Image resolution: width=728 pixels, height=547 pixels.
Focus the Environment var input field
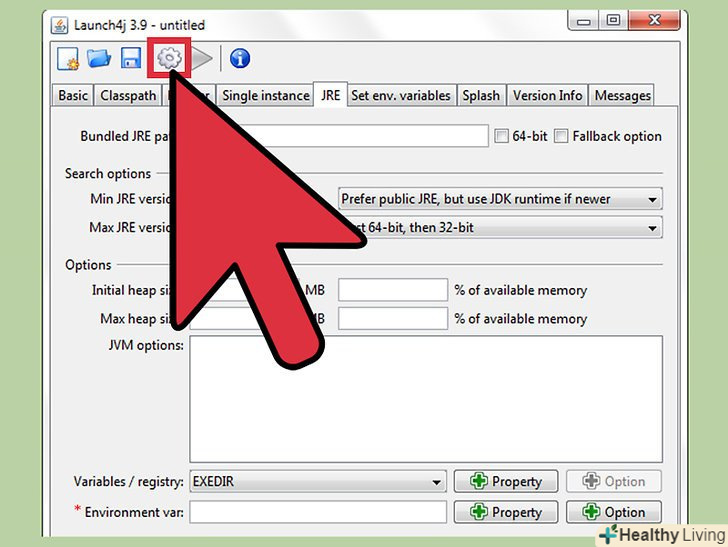point(318,512)
